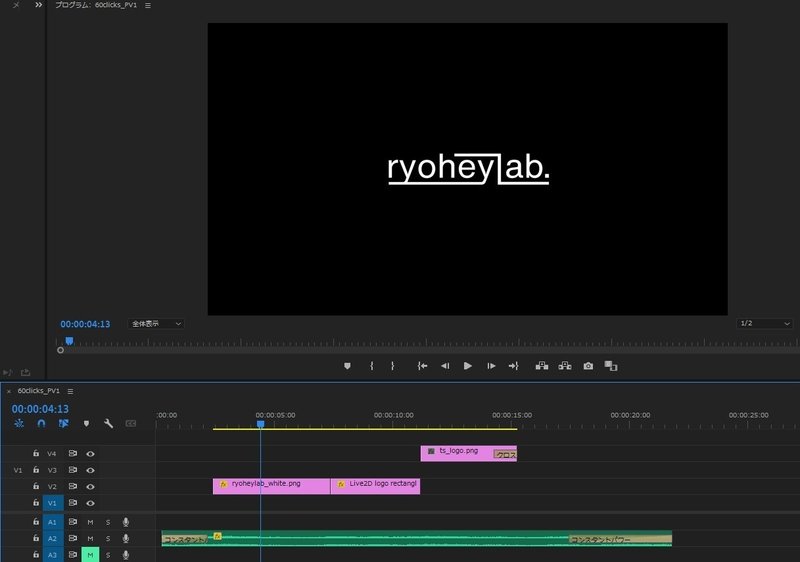The height and width of the screenshot is (562, 800).
Task: Toggle A1 track targeting
Action: [x=53, y=522]
